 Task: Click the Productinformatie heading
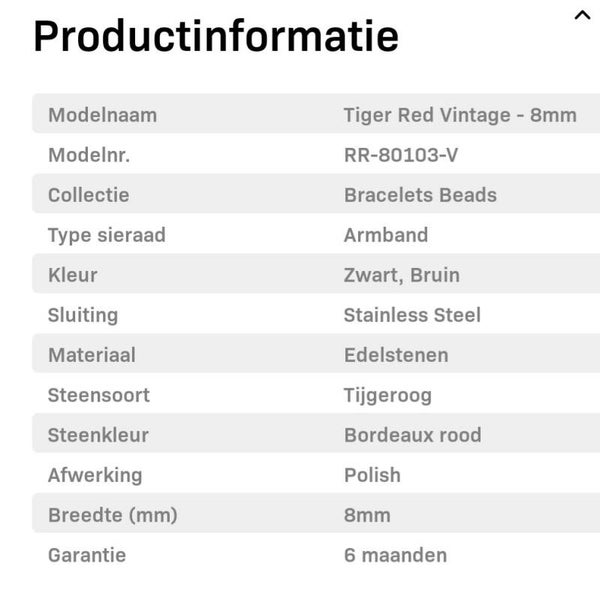point(216,37)
